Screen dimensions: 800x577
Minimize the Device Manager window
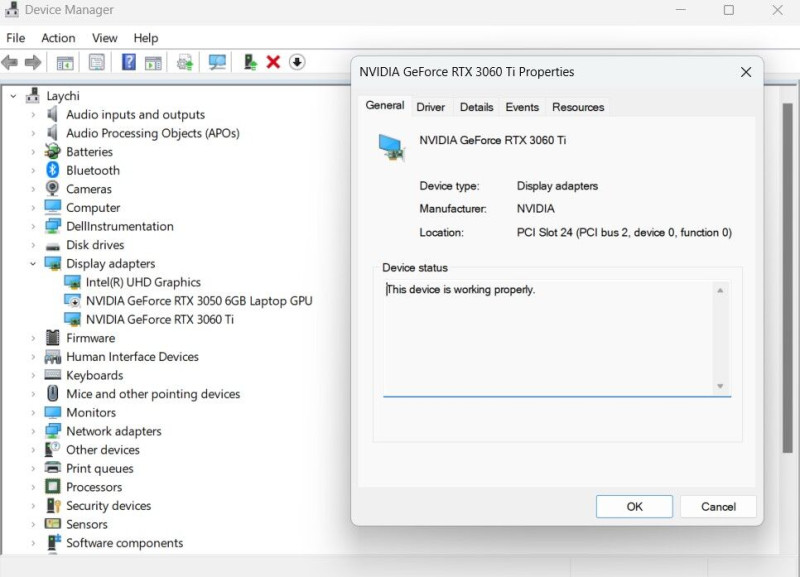(x=681, y=10)
